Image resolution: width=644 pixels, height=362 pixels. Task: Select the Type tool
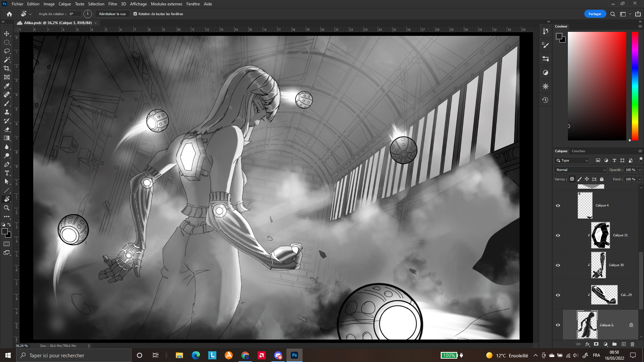click(x=7, y=173)
